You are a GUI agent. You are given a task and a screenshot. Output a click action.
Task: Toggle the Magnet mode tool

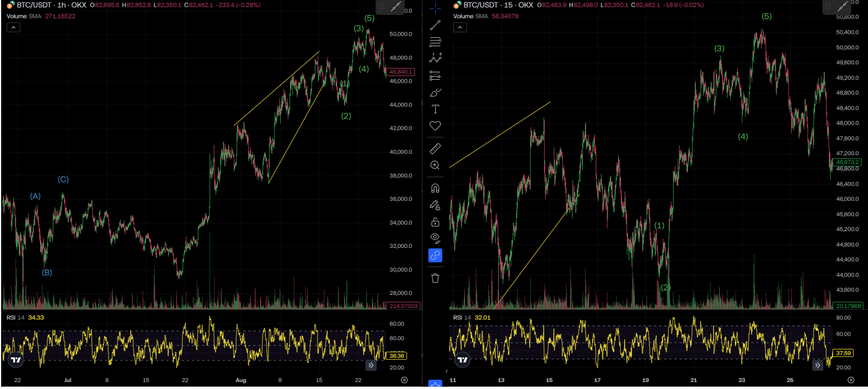[x=435, y=188]
